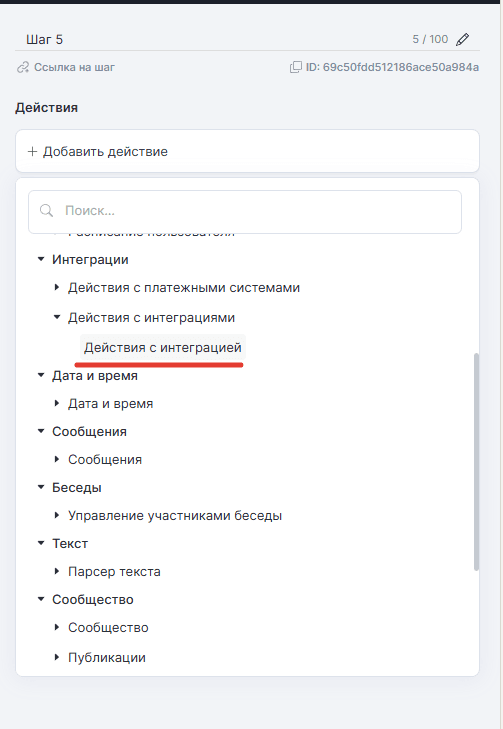Click Действия с платежными системами label

[184, 288]
